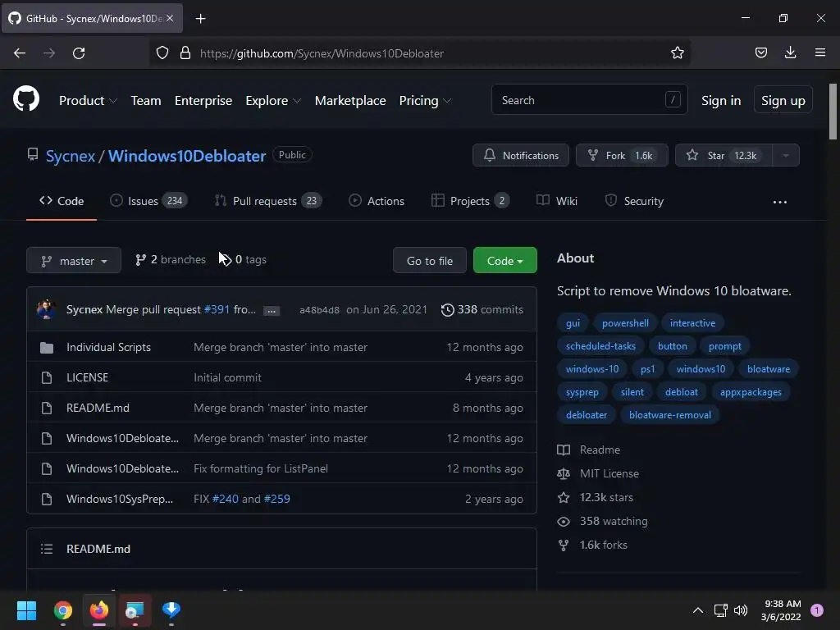Click the tags icon near 0 tags
The height and width of the screenshot is (630, 840).
pos(226,260)
